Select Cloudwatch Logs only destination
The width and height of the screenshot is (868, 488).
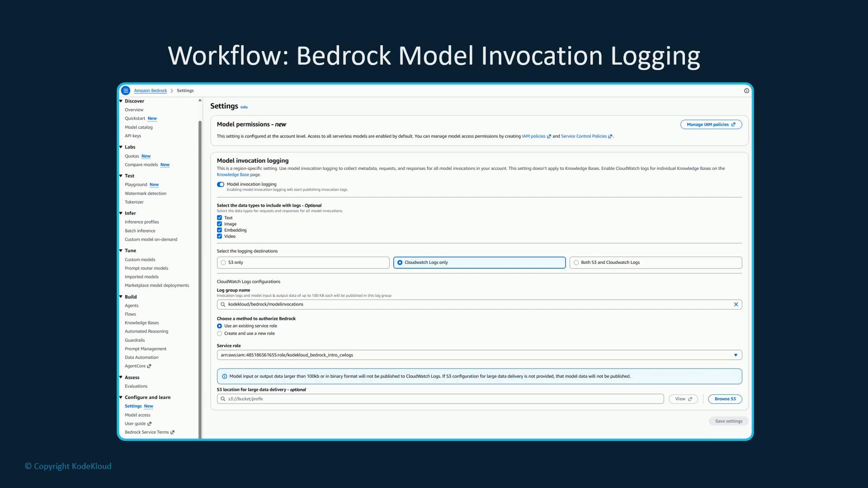pos(479,263)
